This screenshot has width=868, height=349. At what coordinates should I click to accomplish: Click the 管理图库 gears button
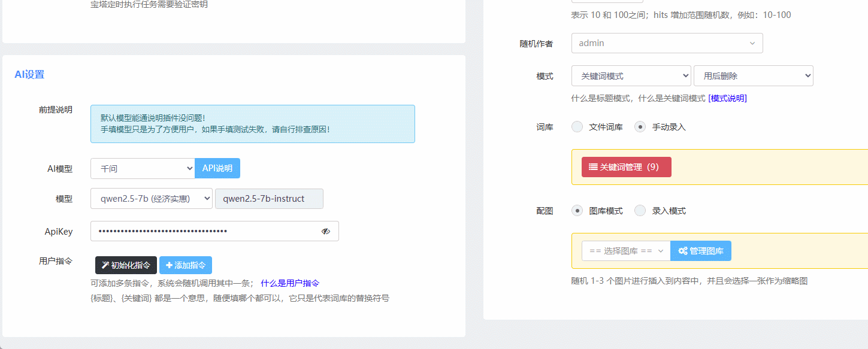pos(701,251)
